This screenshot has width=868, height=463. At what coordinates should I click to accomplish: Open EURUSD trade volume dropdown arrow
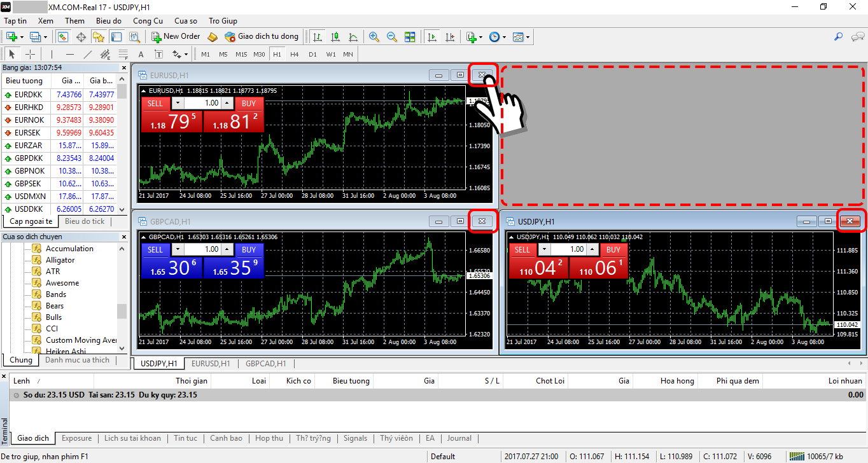click(x=178, y=103)
